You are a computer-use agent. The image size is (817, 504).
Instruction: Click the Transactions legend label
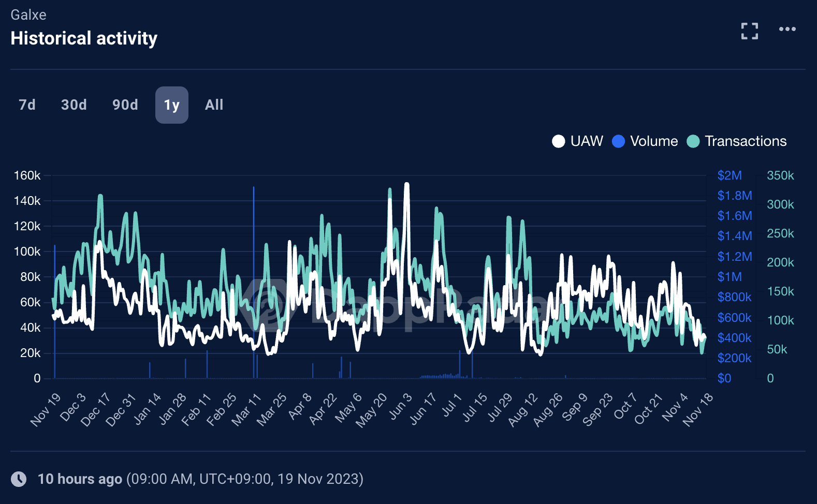(x=746, y=141)
